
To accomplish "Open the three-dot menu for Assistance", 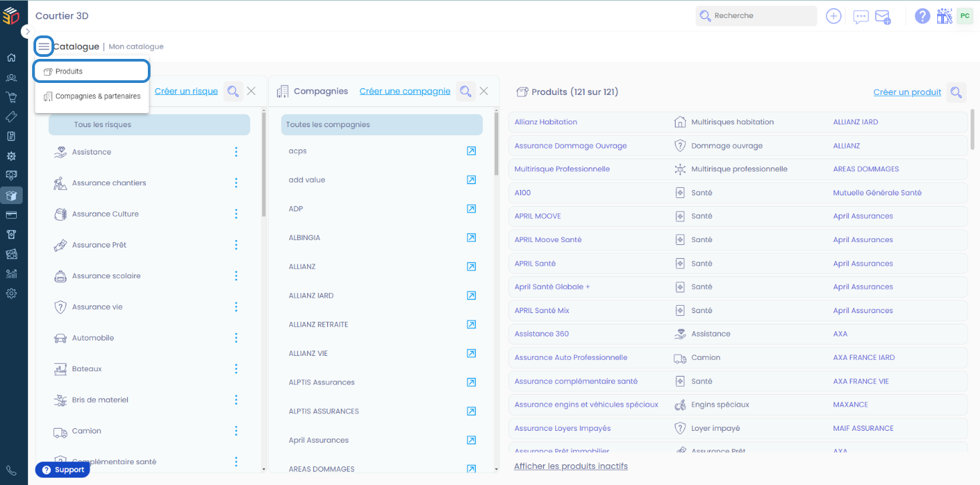I will 236,152.
